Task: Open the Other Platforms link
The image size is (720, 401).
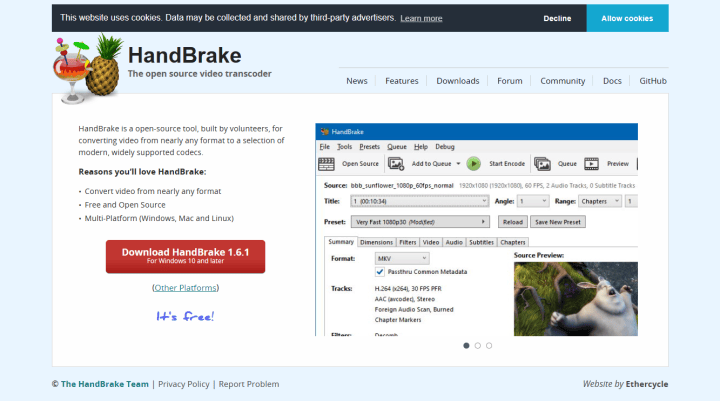Action: (185, 288)
